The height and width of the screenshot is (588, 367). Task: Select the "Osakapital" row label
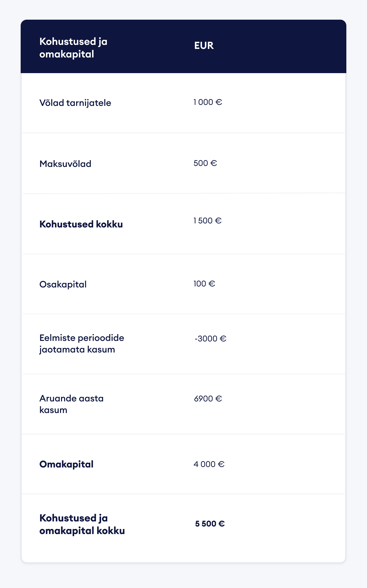63,284
